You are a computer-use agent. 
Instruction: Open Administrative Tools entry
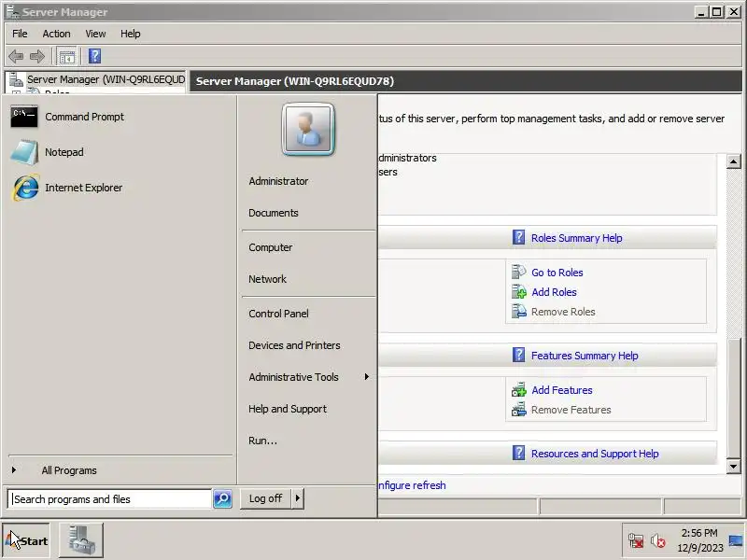point(293,377)
